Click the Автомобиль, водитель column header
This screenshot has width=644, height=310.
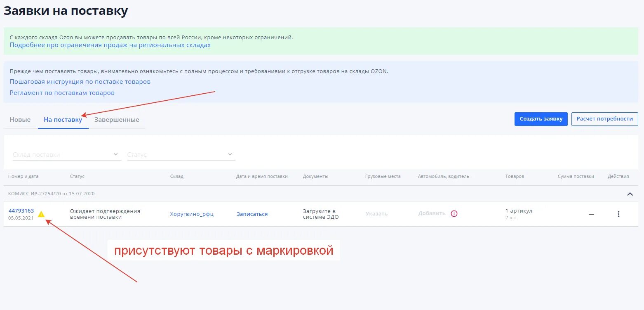(x=444, y=176)
